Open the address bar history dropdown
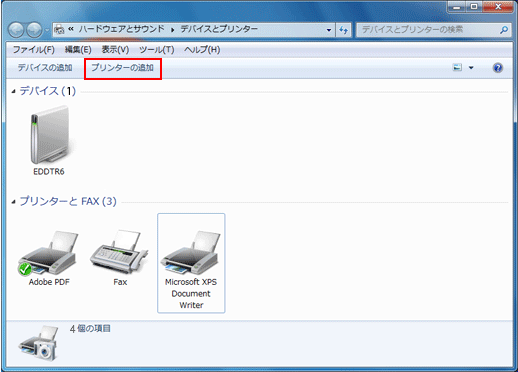Image resolution: width=518 pixels, height=372 pixels. [x=329, y=30]
